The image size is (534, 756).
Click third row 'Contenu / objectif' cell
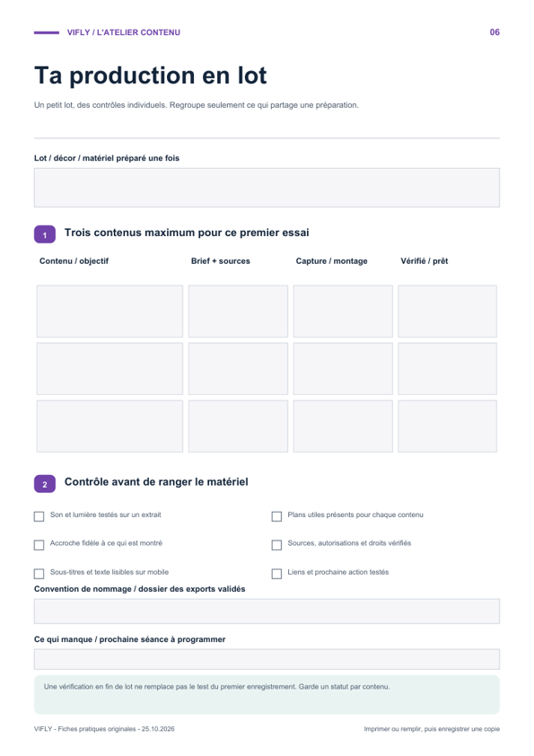[x=109, y=426]
